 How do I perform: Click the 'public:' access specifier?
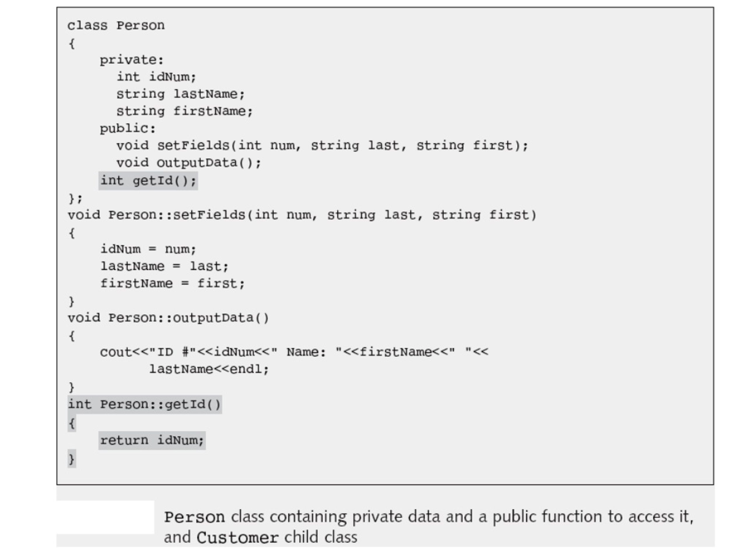(128, 129)
